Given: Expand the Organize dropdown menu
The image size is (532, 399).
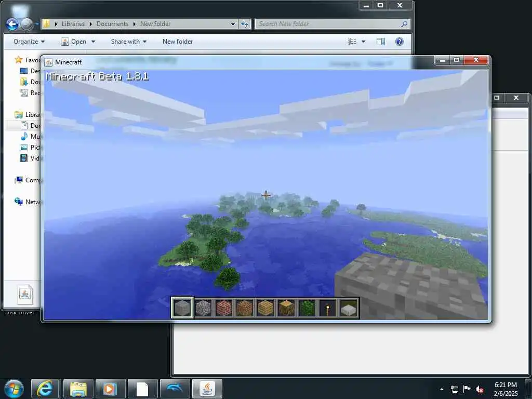Looking at the screenshot, I should coord(29,42).
